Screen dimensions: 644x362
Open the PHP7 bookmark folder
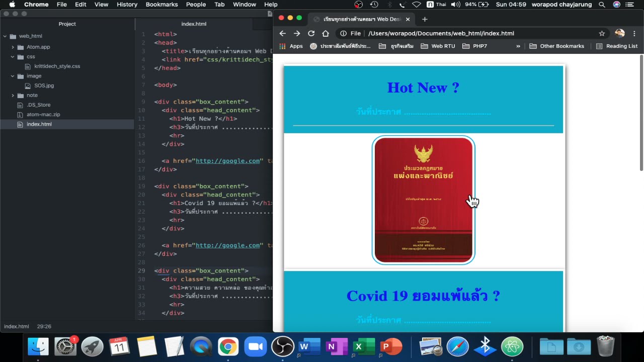[474, 46]
